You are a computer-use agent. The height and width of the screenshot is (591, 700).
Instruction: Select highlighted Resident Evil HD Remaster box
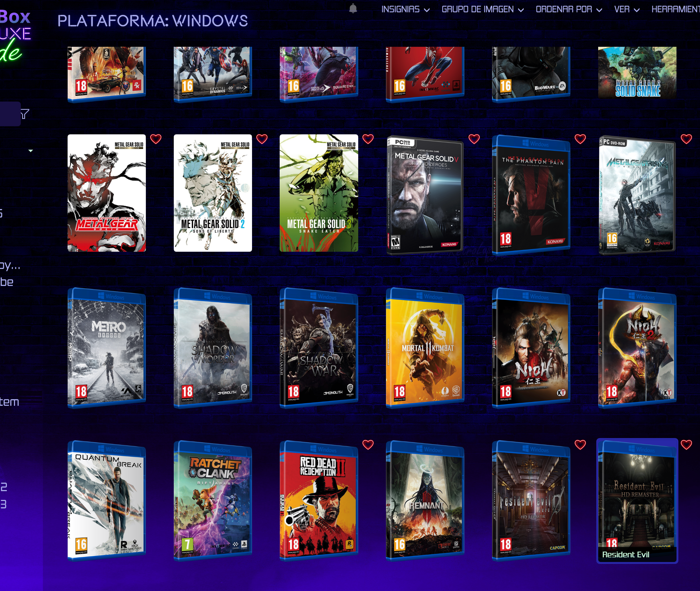[x=637, y=501]
